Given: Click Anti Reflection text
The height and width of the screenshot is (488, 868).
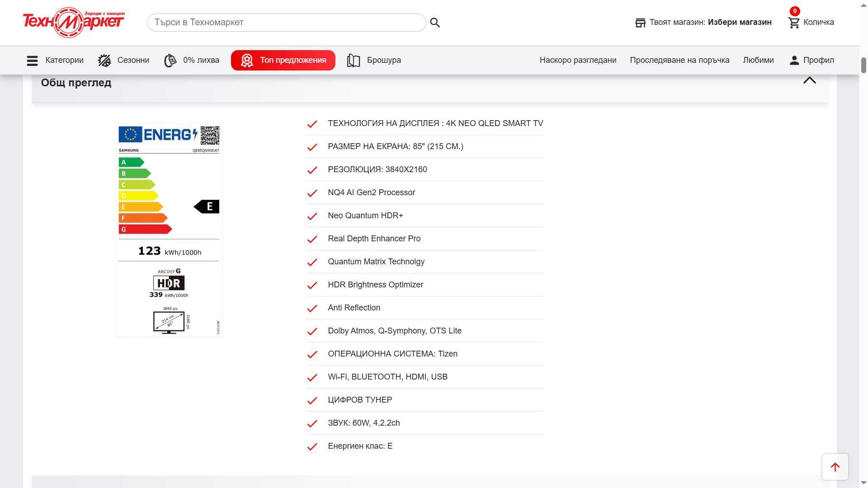Looking at the screenshot, I should [354, 308].
